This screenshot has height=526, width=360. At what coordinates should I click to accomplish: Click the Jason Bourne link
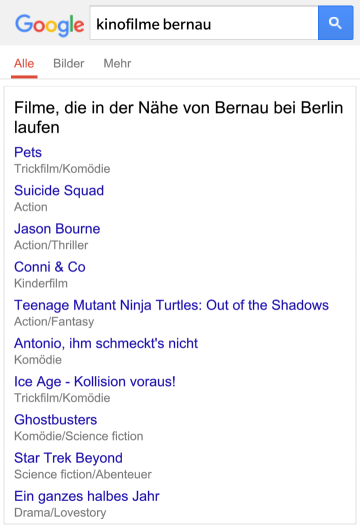pos(57,229)
